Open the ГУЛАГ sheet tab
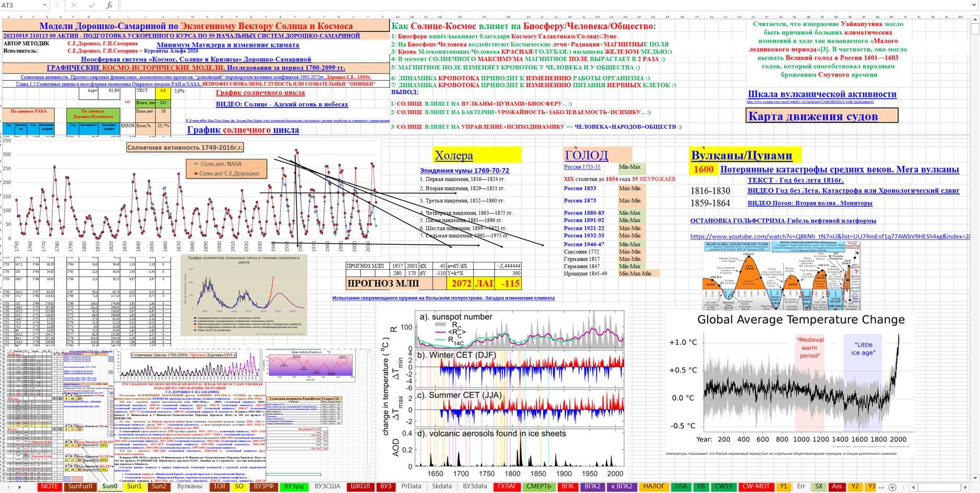 point(506,486)
